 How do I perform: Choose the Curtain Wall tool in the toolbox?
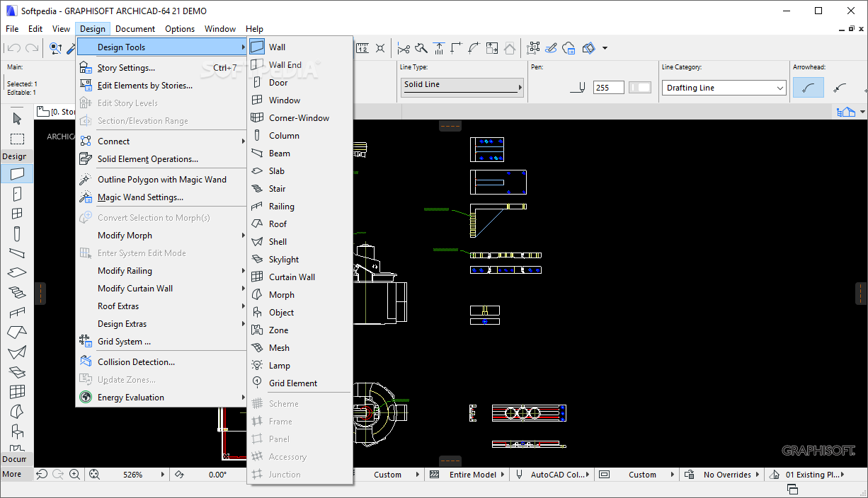coord(17,391)
